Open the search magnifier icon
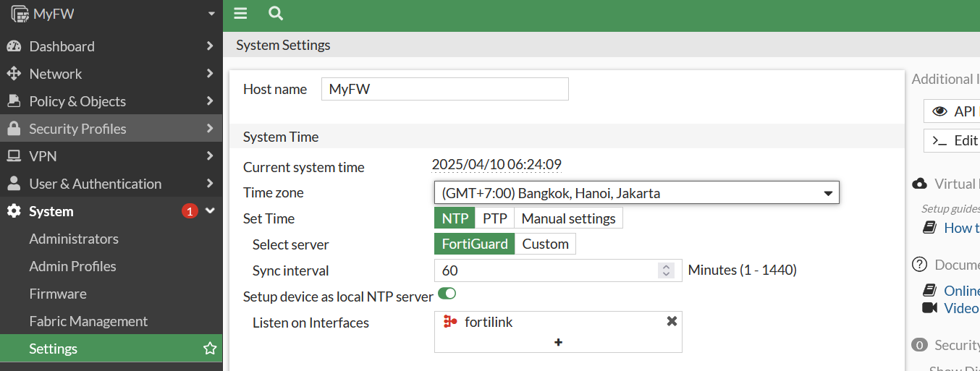Viewport: 980px width, 371px height. pos(275,13)
